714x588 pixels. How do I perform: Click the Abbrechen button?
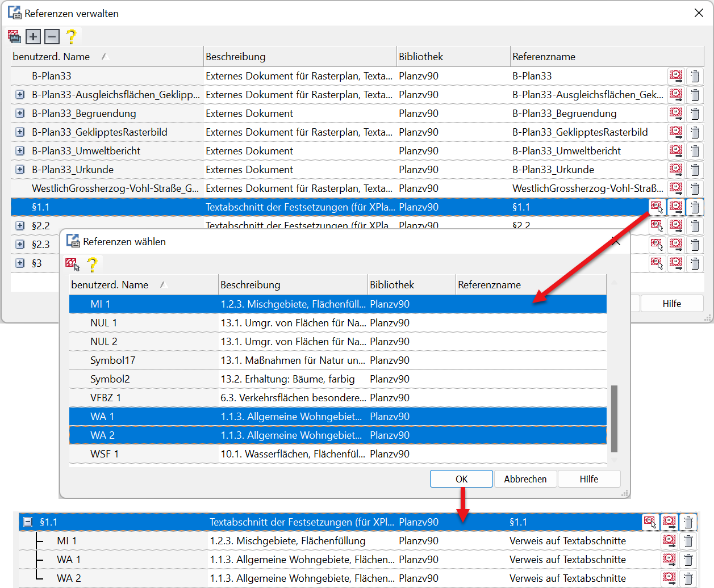tap(525, 479)
